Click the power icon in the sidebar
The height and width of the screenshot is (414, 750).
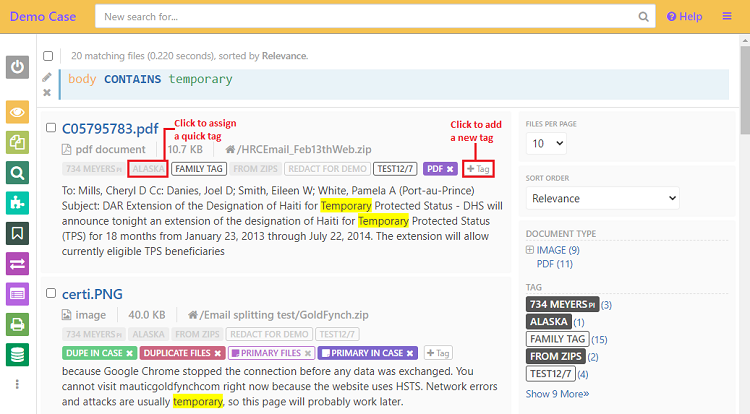point(18,67)
